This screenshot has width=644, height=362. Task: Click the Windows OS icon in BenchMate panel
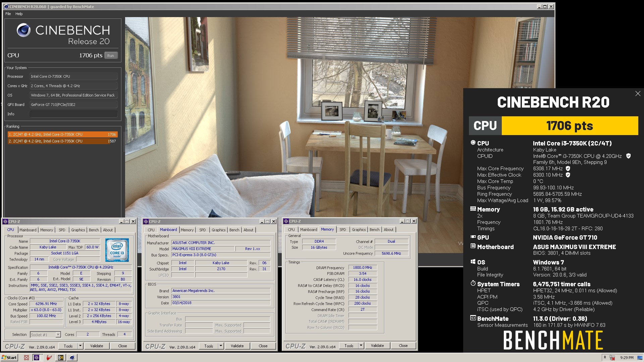[x=473, y=262]
